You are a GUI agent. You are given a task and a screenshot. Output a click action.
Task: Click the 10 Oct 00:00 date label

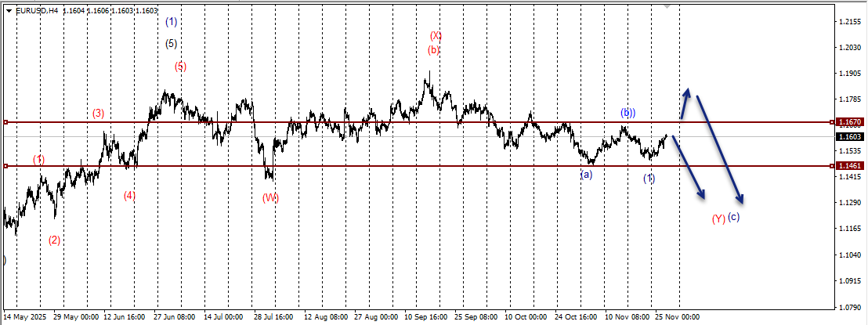click(525, 317)
